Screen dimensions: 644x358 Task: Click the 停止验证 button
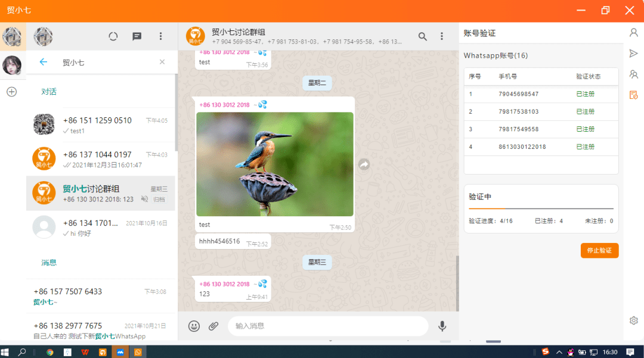tap(599, 251)
